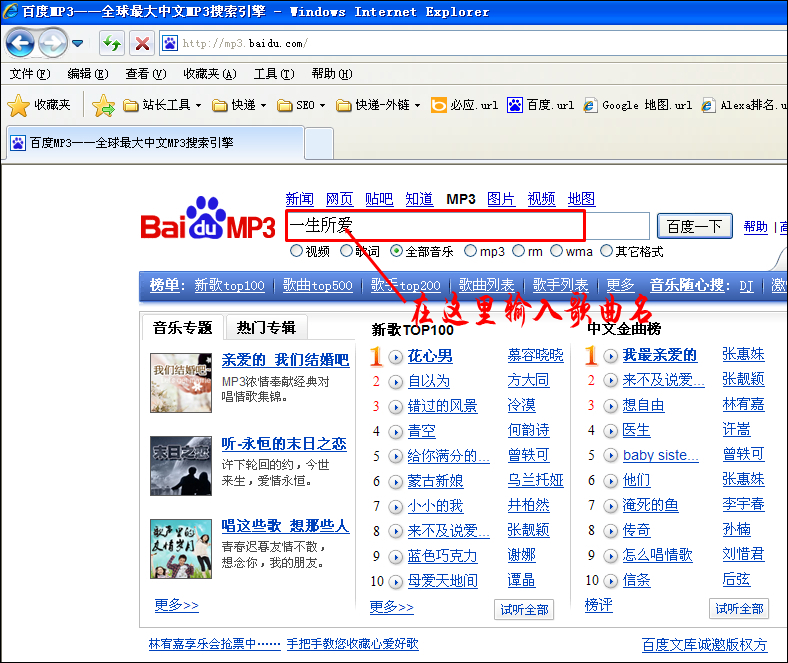Open the 帮助(H) menu
This screenshot has width=788, height=663.
point(332,74)
